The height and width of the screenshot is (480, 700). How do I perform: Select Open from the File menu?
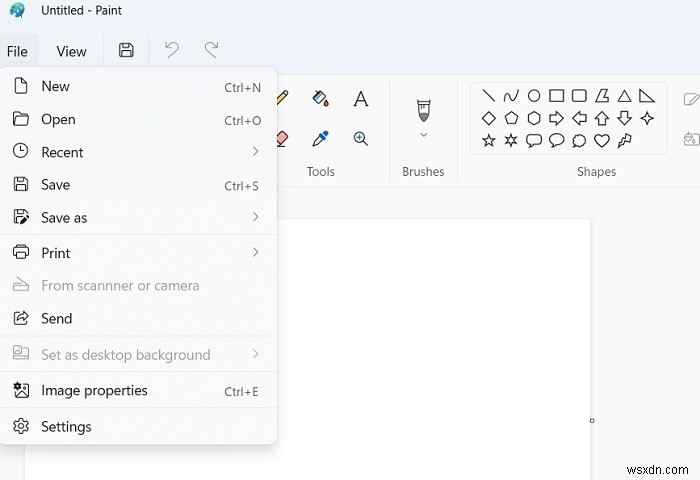(x=138, y=119)
